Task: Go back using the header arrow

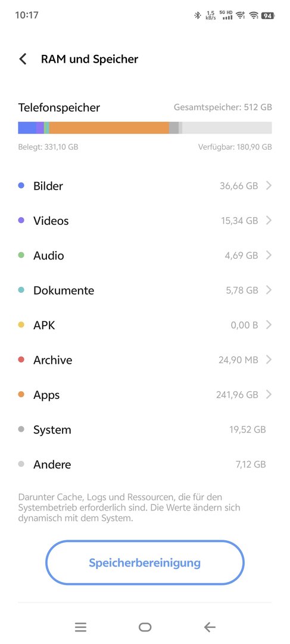Action: 23,59
